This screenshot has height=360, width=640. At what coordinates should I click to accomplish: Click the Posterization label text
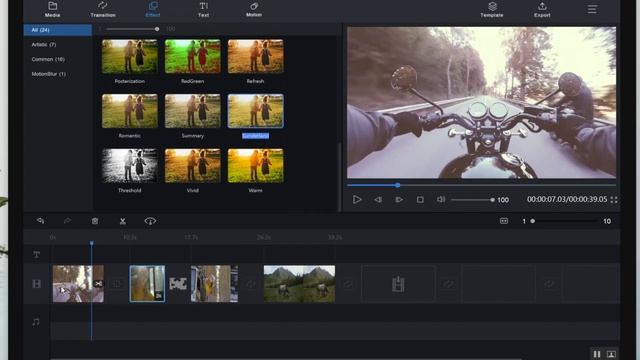point(130,81)
